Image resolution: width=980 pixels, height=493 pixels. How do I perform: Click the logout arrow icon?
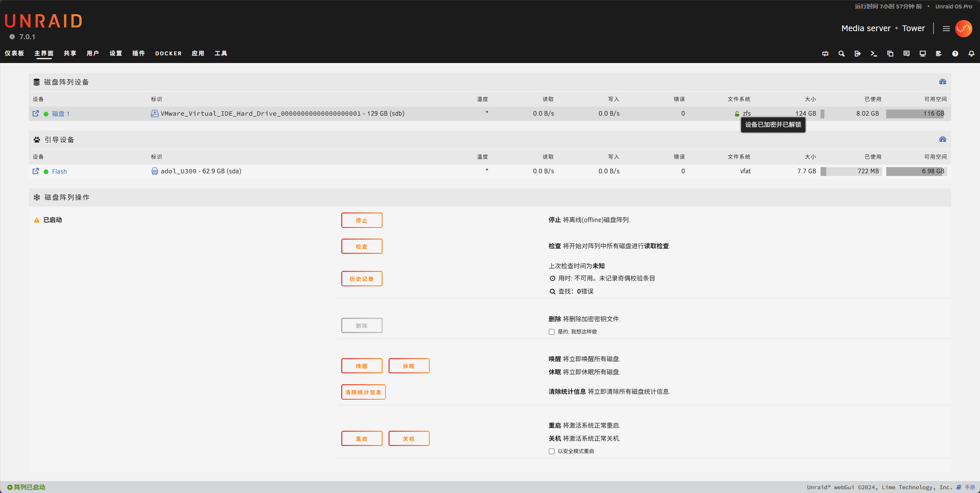click(857, 53)
